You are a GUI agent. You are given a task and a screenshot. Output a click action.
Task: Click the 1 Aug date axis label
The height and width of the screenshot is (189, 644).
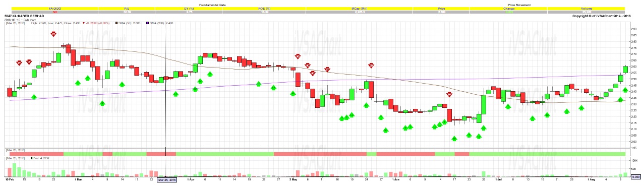(x=592, y=179)
